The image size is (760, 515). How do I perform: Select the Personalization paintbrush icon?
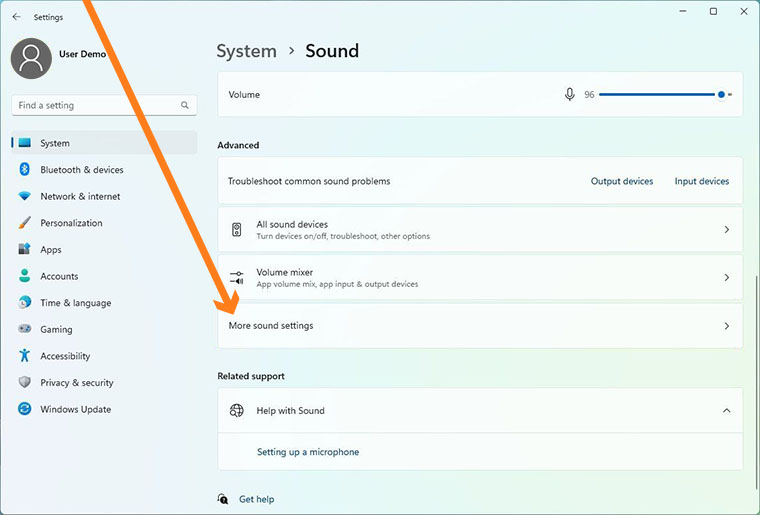[25, 223]
